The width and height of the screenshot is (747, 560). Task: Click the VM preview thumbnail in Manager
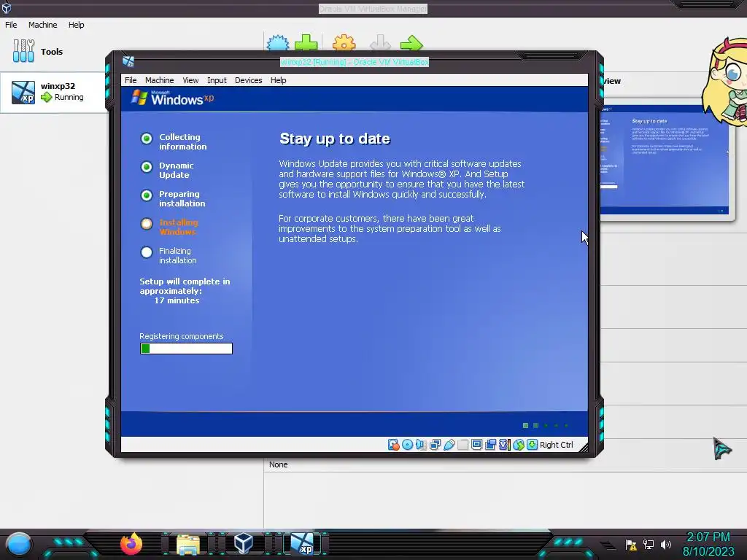(x=665, y=160)
